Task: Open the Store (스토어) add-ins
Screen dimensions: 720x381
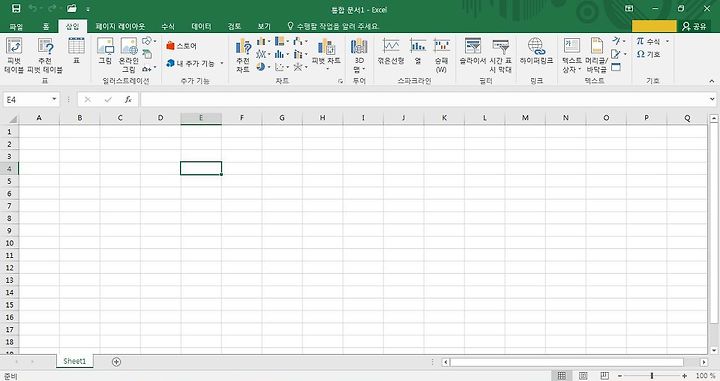Action: [x=182, y=45]
